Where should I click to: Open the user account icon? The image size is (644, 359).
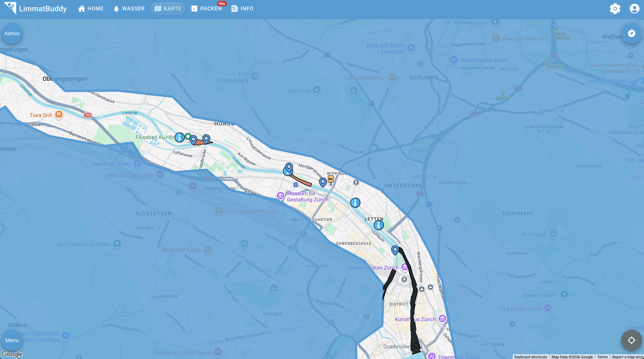point(634,8)
